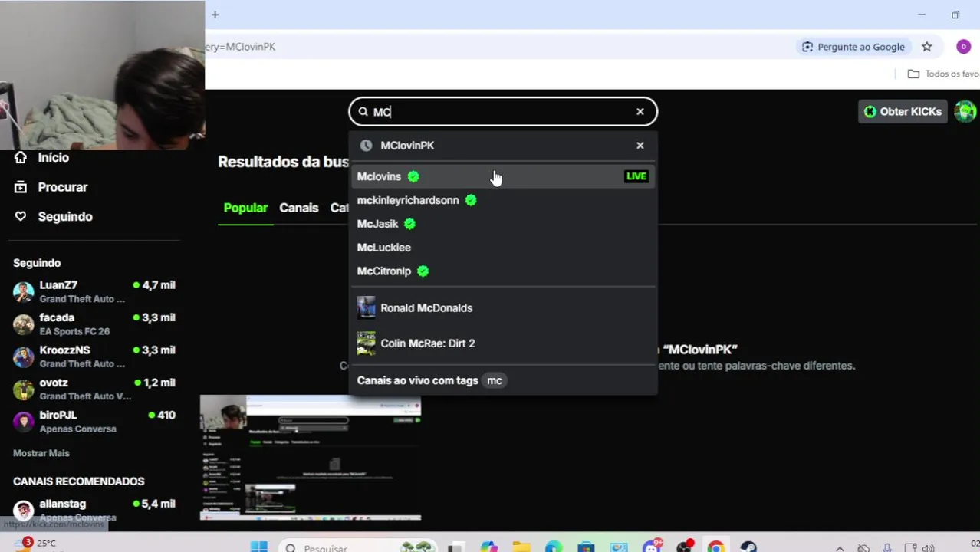Viewport: 980px width, 552px height.
Task: Click Mostrar Mais under followed channels
Action: [41, 453]
